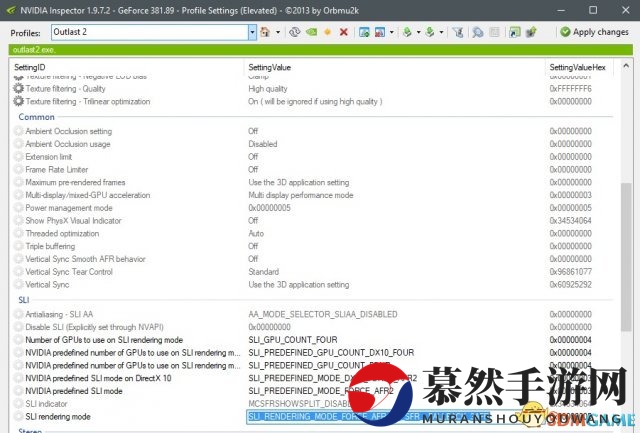Click the red X delete profile icon
This screenshot has width=640, height=433.
coord(344,32)
